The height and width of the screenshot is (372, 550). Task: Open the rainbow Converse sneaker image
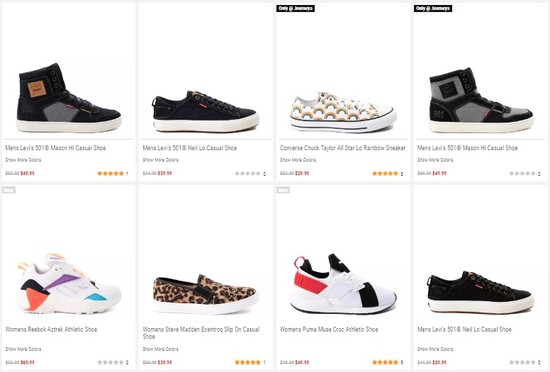(x=343, y=112)
